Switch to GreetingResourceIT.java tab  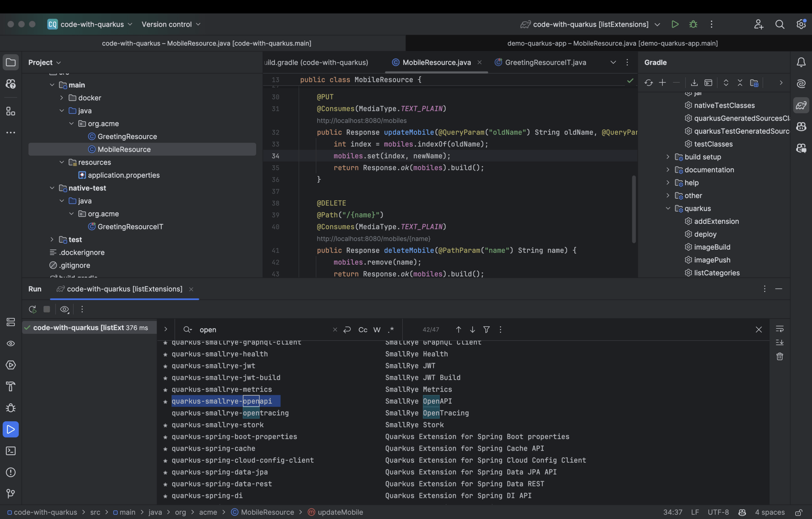tap(545, 62)
